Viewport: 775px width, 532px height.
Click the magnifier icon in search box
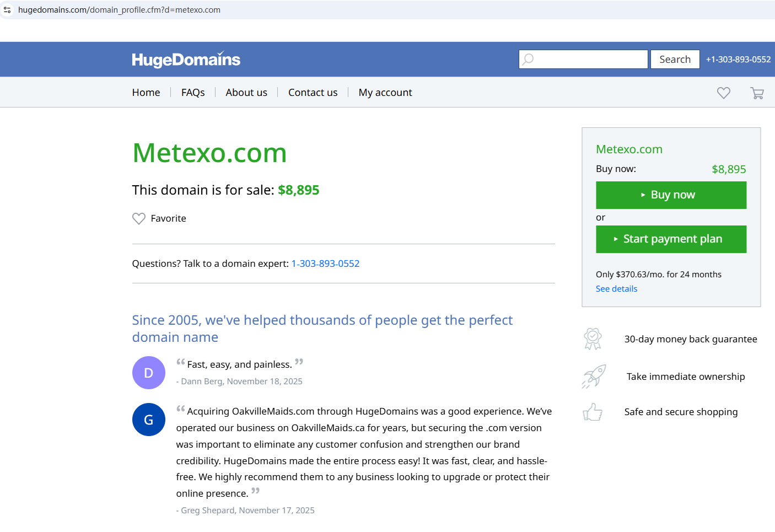click(x=528, y=59)
